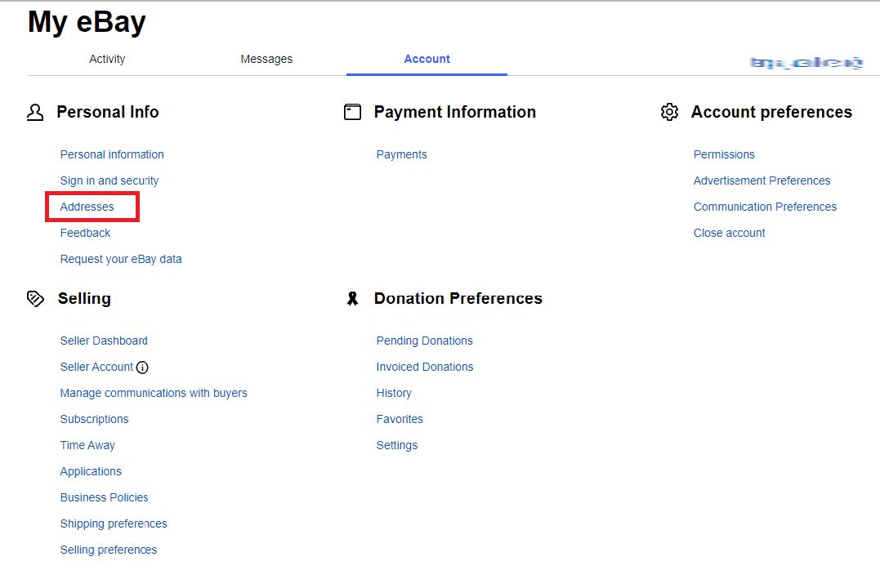The height and width of the screenshot is (588, 880).
Task: Open the Seller Account link
Action: coord(96,367)
